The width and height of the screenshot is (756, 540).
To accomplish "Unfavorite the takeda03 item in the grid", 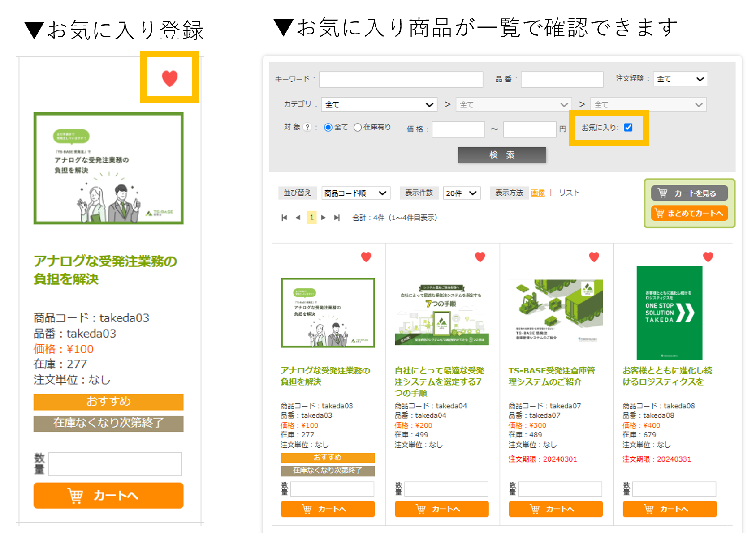I will tap(366, 257).
